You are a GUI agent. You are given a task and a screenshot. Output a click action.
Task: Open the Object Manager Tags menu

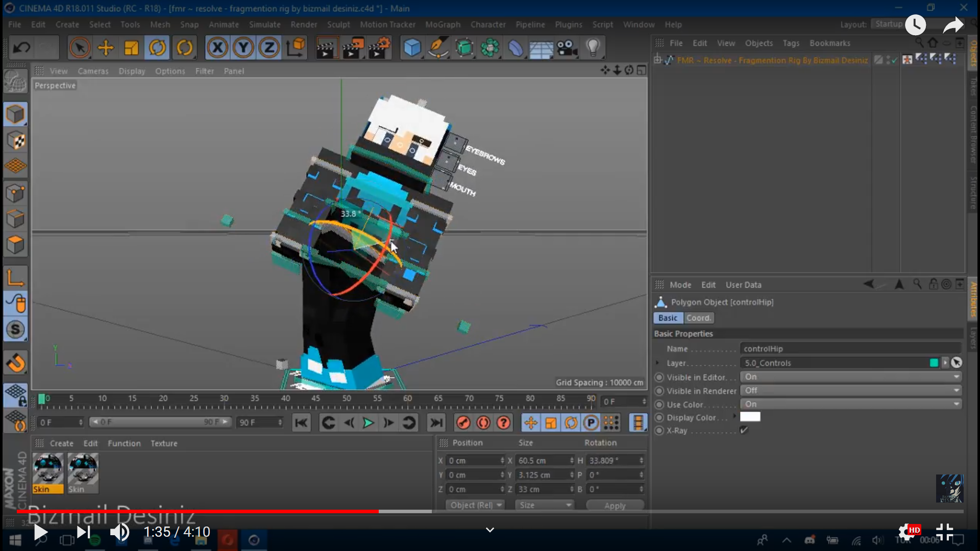pos(791,43)
